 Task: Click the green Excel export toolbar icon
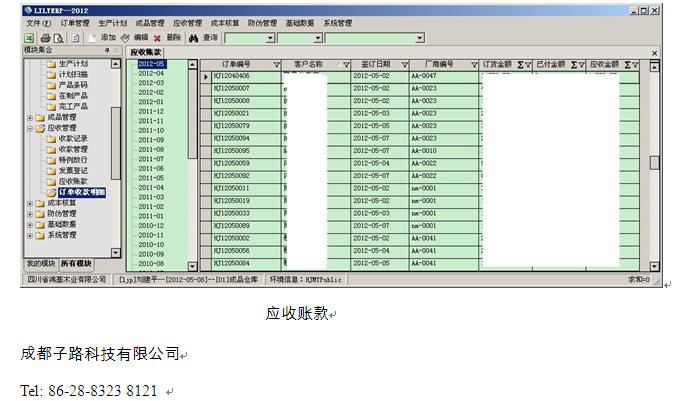coord(30,37)
